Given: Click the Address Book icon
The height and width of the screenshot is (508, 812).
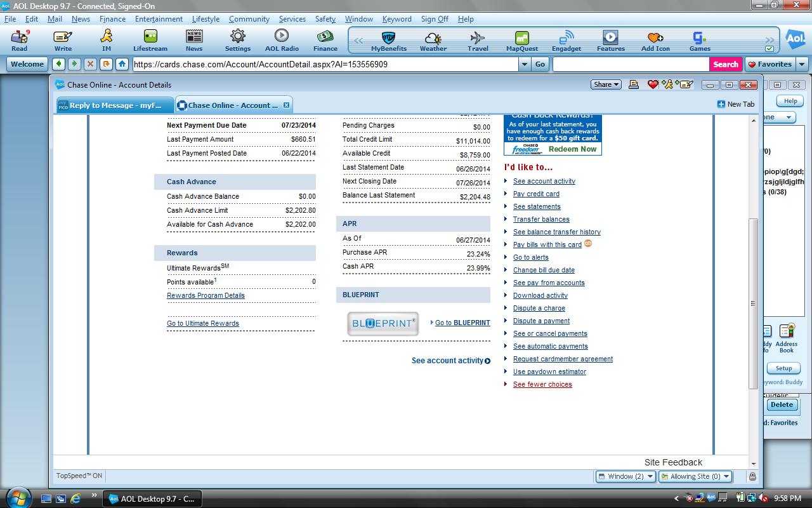Looking at the screenshot, I should (x=787, y=338).
